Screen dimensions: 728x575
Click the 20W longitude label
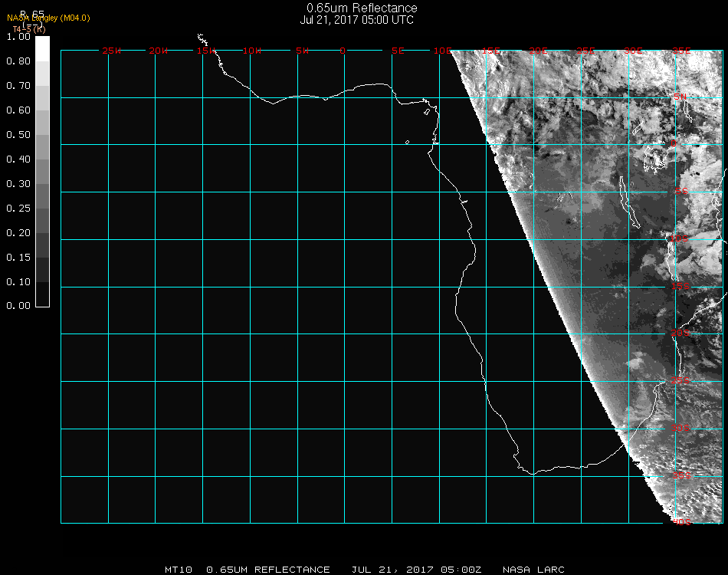159,51
